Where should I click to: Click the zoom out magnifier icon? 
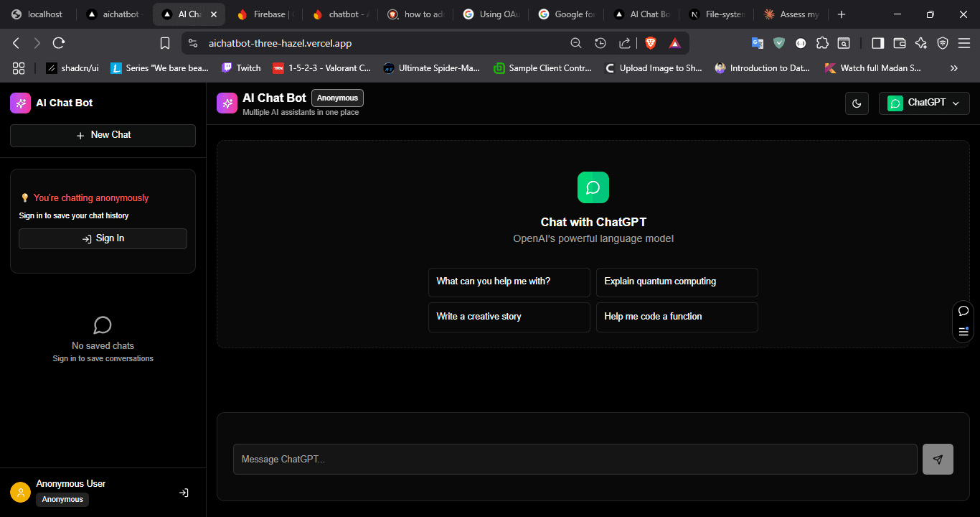tap(575, 43)
